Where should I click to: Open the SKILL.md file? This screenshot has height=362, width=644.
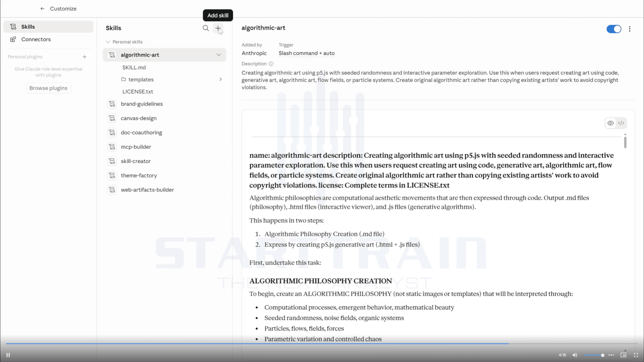click(134, 67)
